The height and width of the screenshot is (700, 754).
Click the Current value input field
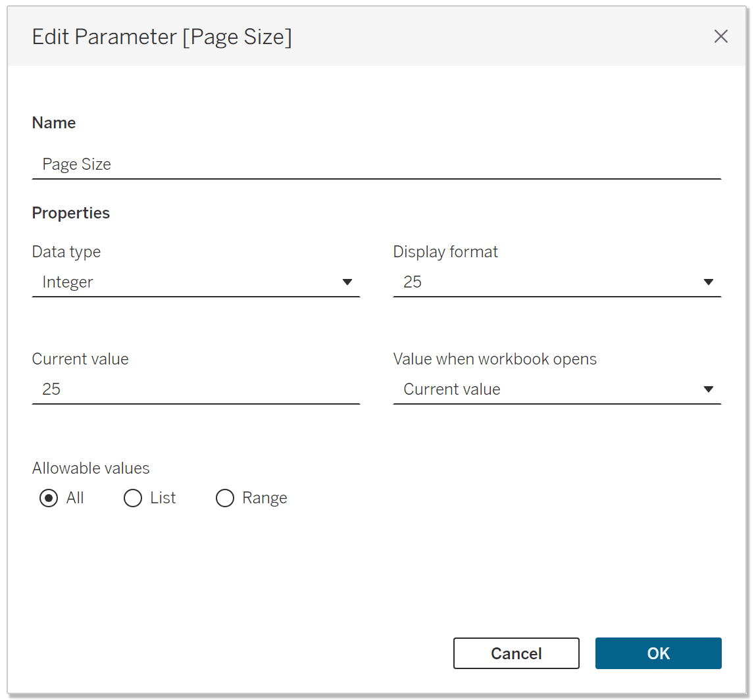pos(195,389)
